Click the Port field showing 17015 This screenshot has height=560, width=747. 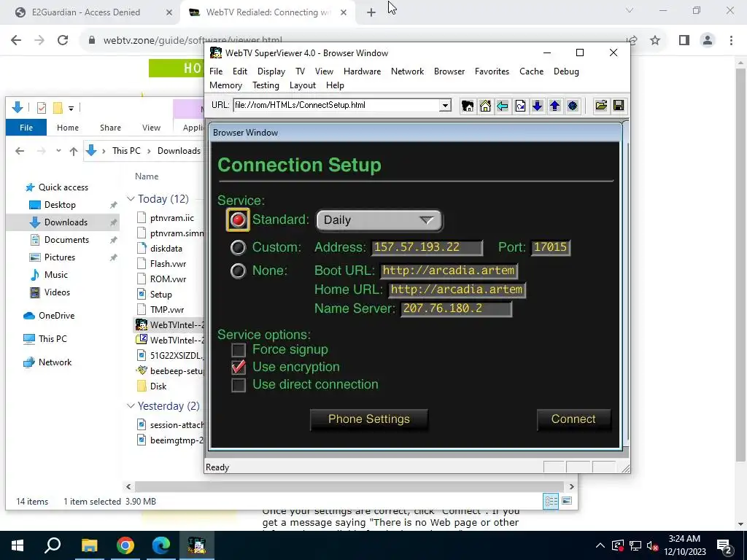point(550,247)
